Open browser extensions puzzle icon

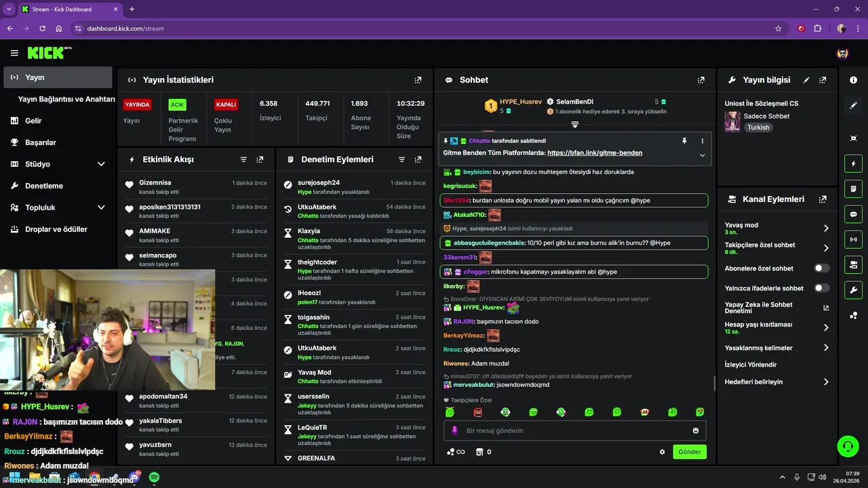pyautogui.click(x=817, y=28)
